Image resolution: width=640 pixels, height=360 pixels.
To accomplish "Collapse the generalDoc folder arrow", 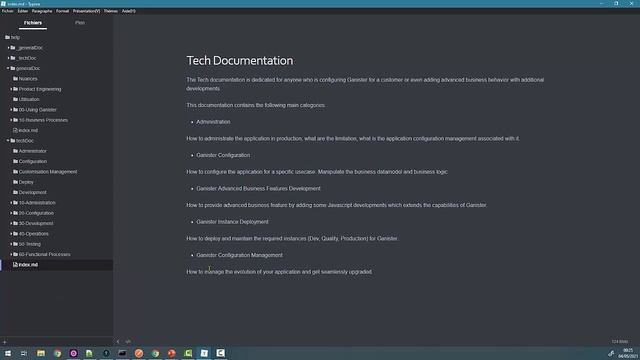I will click(x=8, y=68).
